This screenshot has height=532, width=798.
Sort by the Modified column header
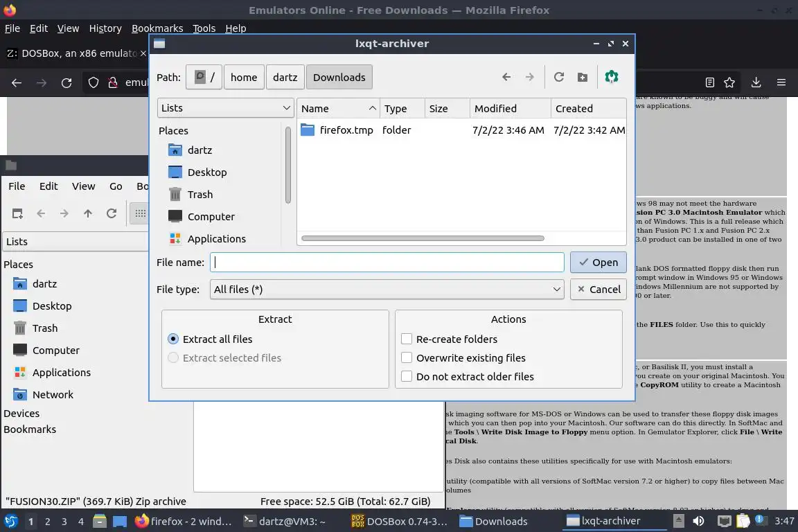(510, 109)
